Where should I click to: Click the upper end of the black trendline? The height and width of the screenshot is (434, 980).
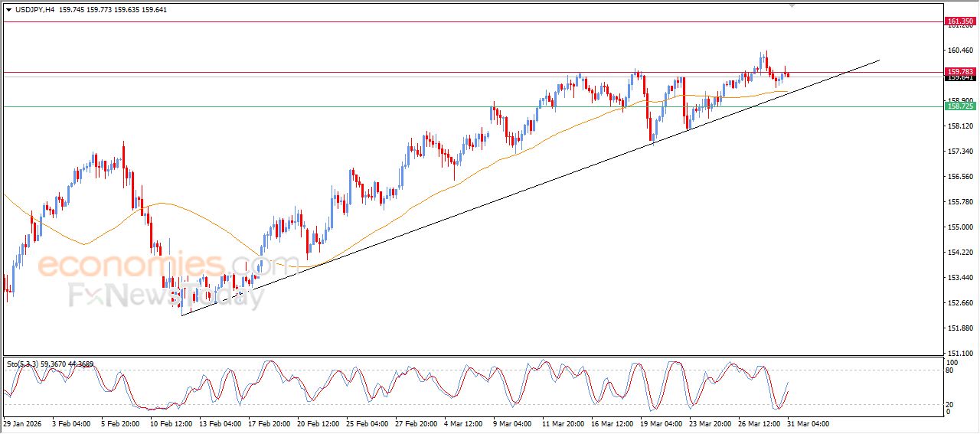[x=879, y=60]
